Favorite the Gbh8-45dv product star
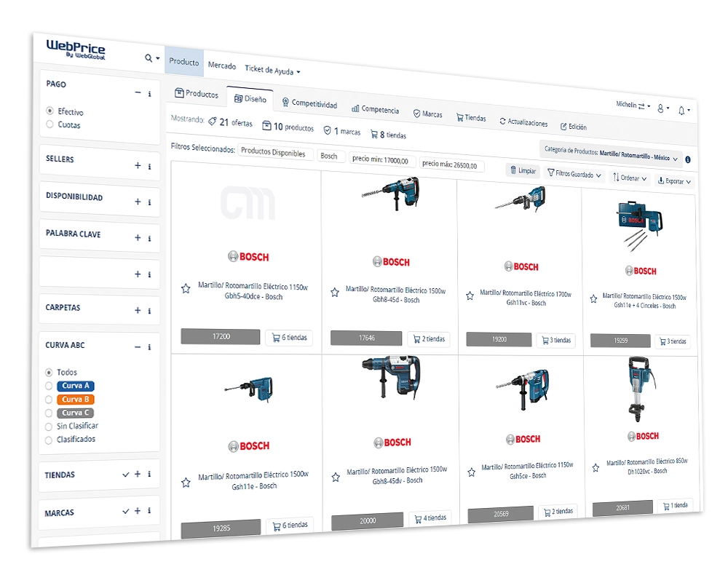The width and height of the screenshot is (728, 567). [336, 477]
